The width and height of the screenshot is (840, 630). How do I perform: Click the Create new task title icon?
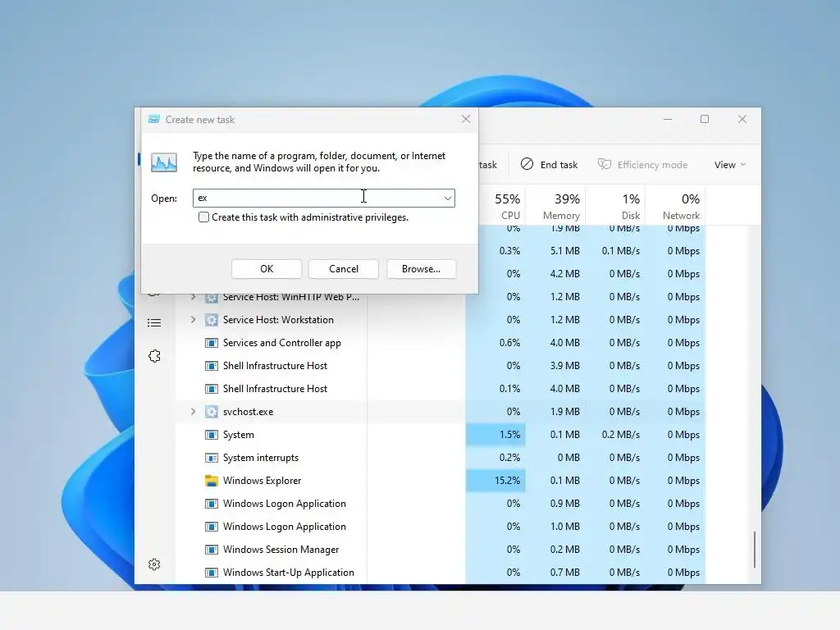pyautogui.click(x=153, y=119)
